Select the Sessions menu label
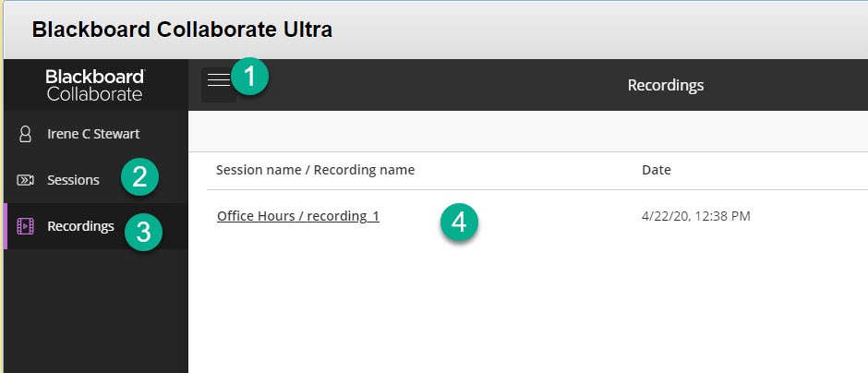Screen dimensions: 868x373 [x=73, y=180]
